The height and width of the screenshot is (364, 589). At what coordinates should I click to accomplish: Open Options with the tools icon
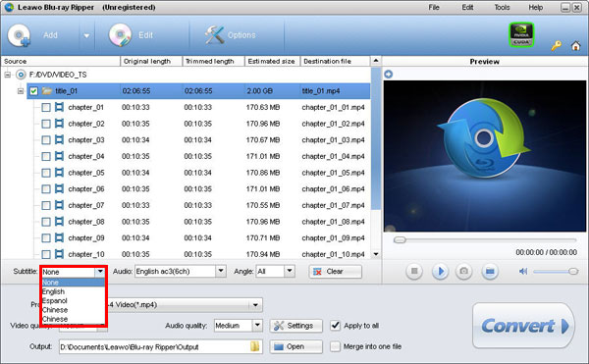click(214, 35)
